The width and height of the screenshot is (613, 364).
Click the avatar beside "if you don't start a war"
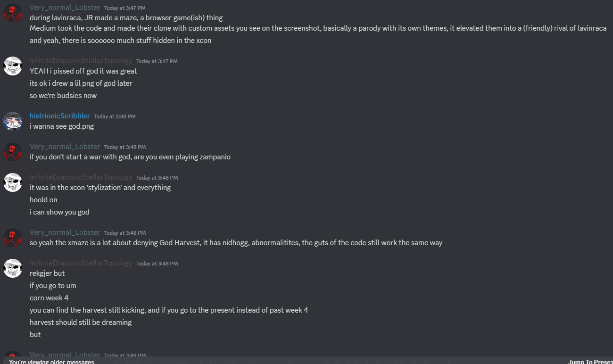click(x=13, y=152)
